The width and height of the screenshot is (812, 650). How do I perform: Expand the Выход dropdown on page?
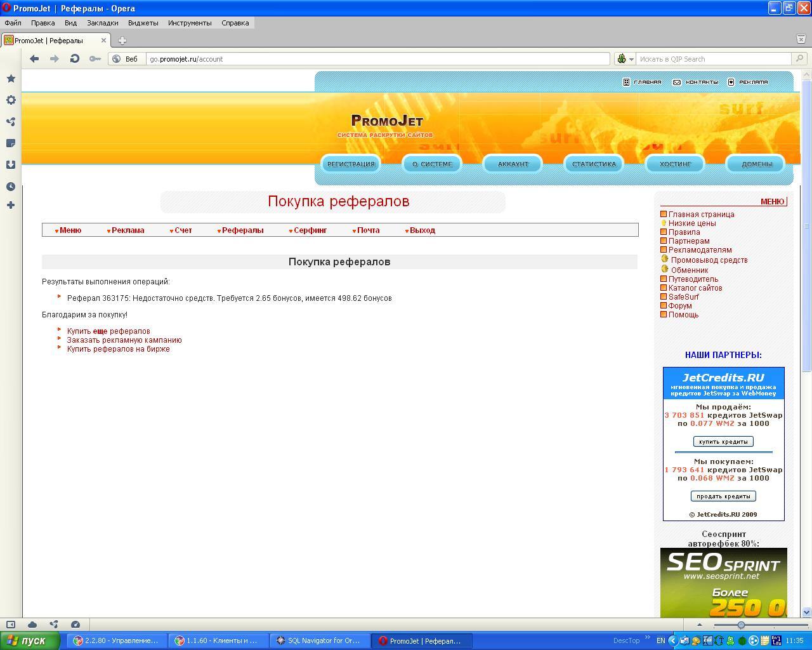420,230
